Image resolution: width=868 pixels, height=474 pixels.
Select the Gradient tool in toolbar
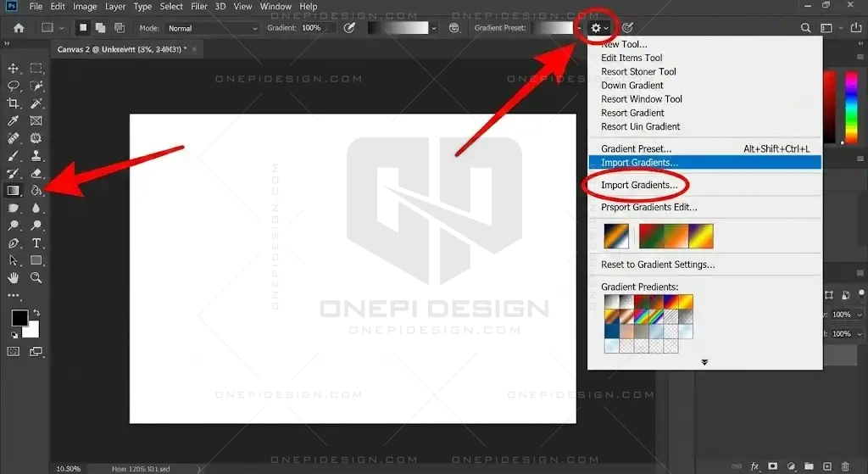(x=14, y=191)
